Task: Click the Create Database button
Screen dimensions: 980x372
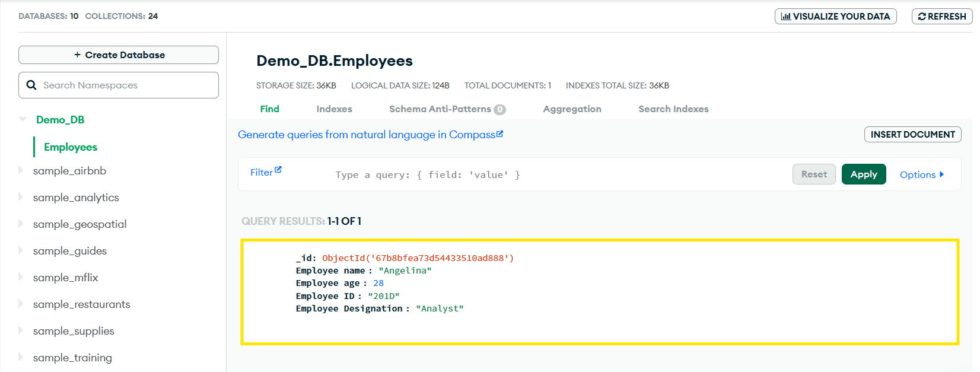Action: click(119, 55)
